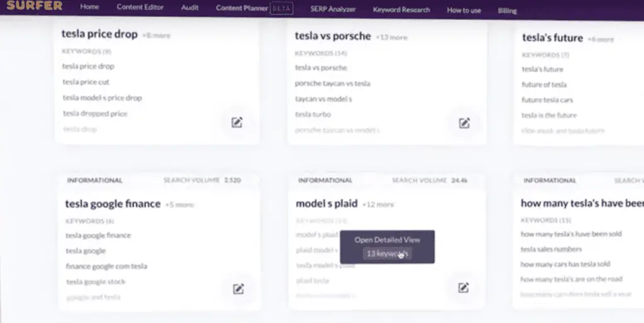This screenshot has height=323, width=644.
Task: Go to Content Editor
Action: point(140,9)
